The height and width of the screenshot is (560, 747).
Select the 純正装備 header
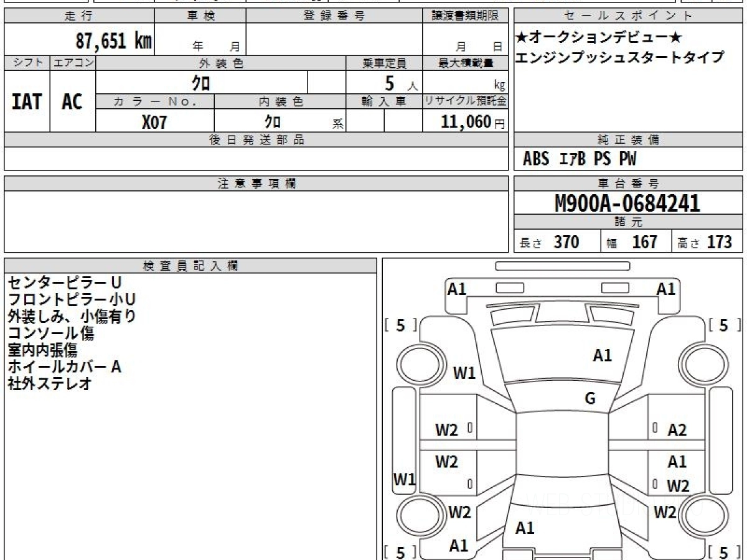tap(629, 140)
